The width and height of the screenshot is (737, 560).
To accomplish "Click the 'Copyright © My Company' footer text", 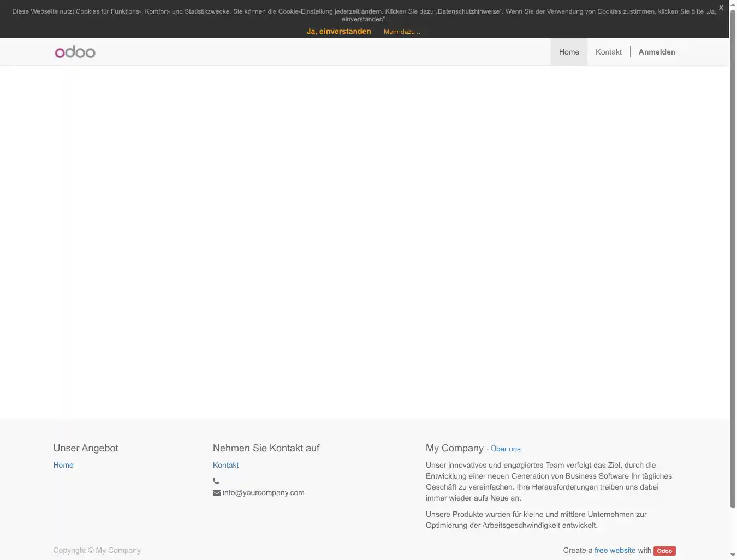I will point(97,550).
